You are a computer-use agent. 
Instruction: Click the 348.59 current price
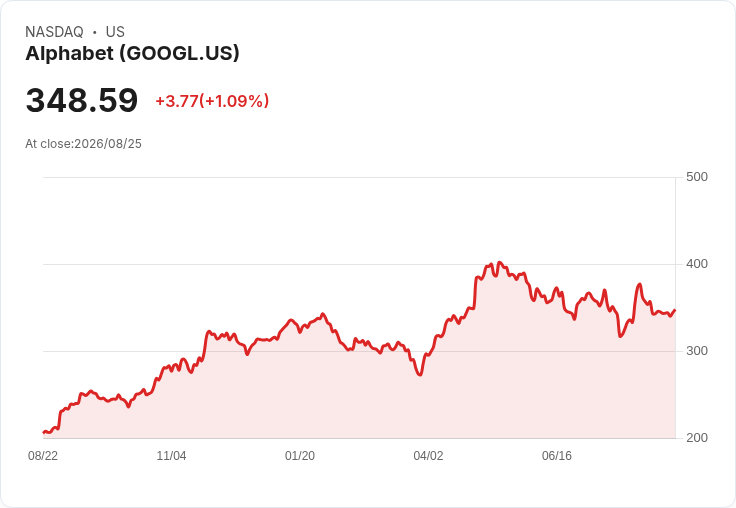(x=82, y=100)
